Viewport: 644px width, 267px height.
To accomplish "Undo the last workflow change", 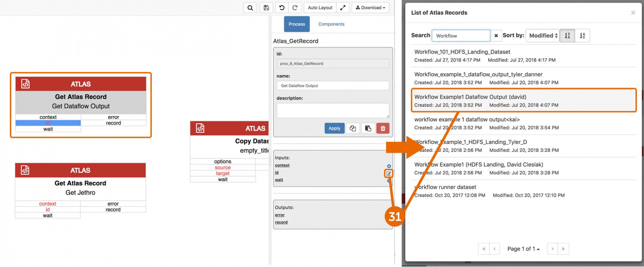I will coord(282,8).
